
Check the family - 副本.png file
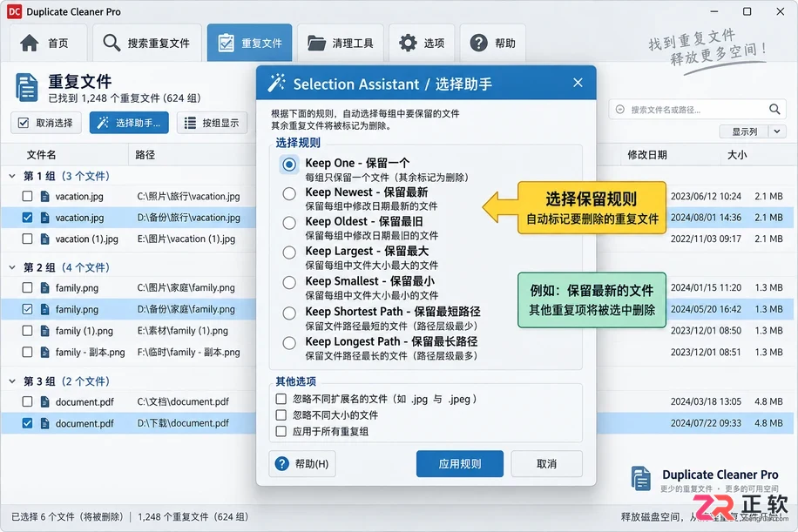pos(28,352)
